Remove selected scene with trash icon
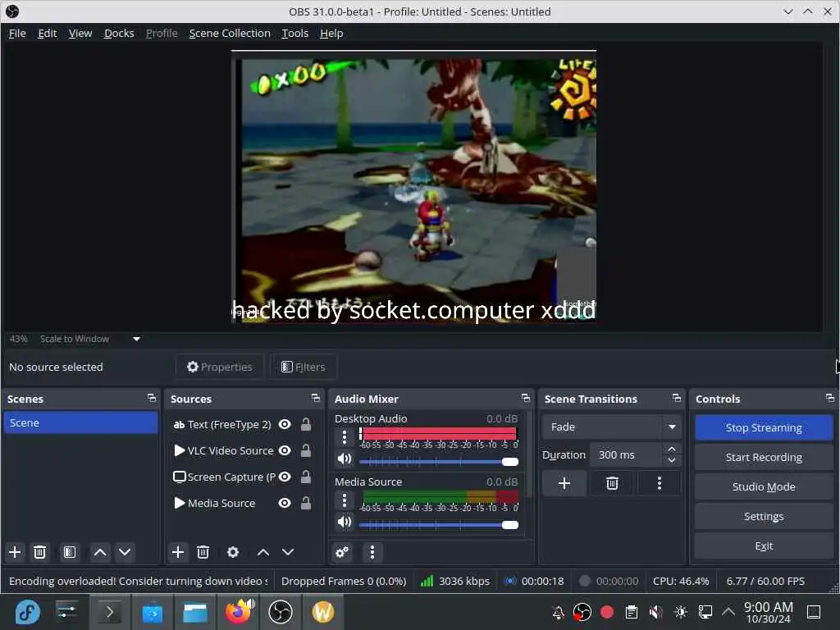Viewport: 840px width, 630px height. point(39,552)
